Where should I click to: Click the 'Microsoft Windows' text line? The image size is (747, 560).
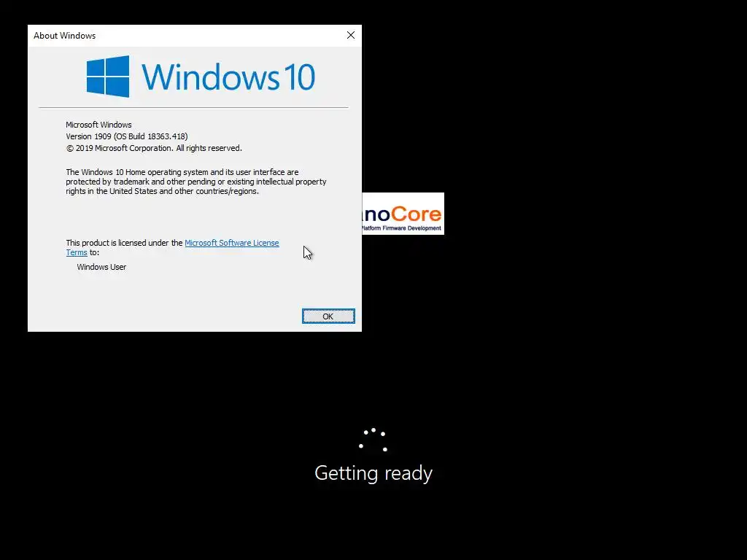pyautogui.click(x=98, y=125)
